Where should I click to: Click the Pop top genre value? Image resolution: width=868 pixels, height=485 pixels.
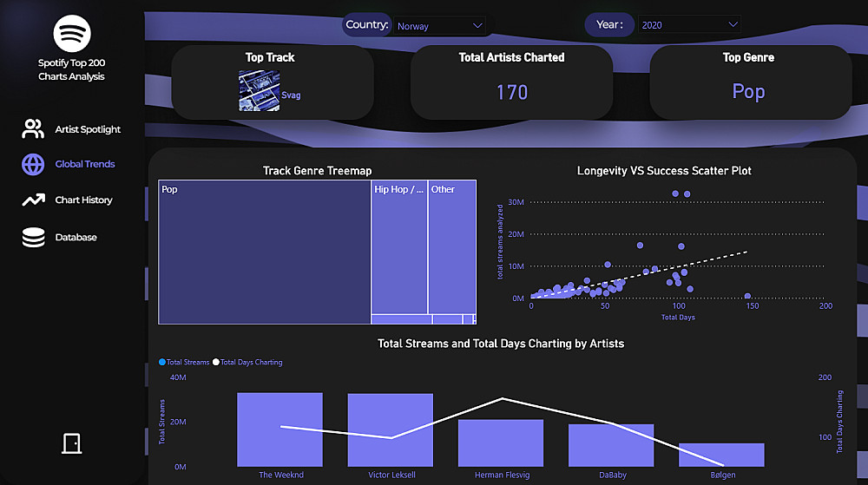pos(748,91)
